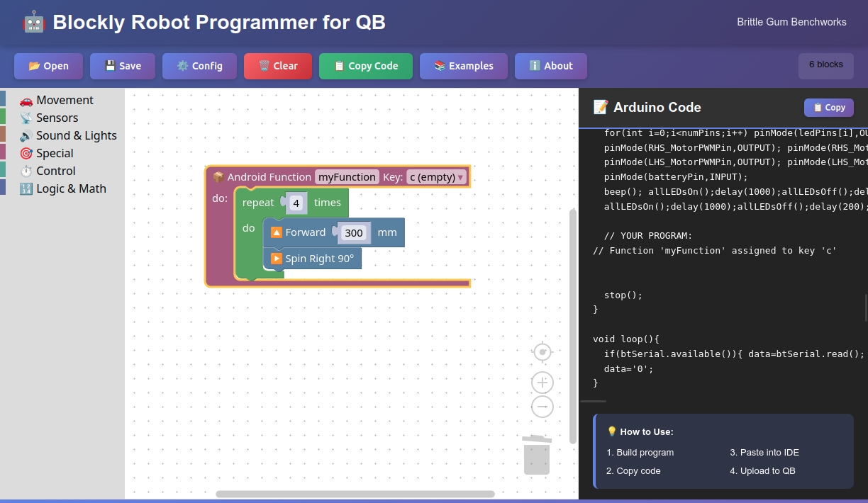Click the workspace trash can
The width and height of the screenshot is (868, 503).
537,454
